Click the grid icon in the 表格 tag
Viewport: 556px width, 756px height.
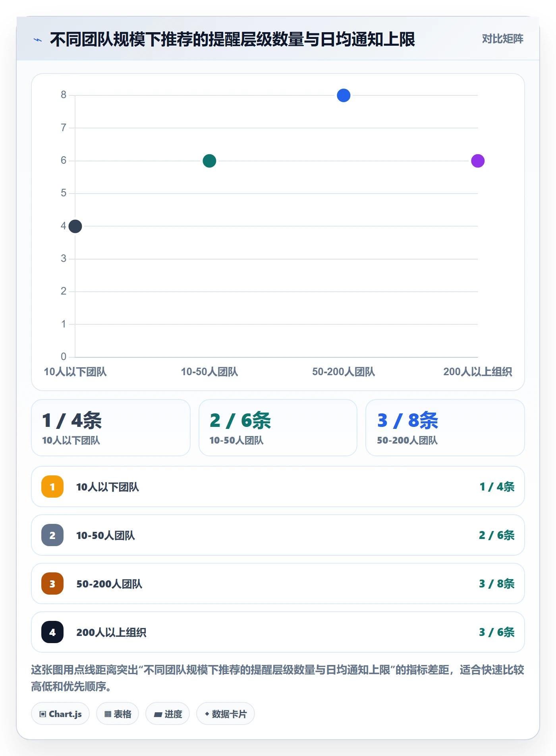(108, 714)
